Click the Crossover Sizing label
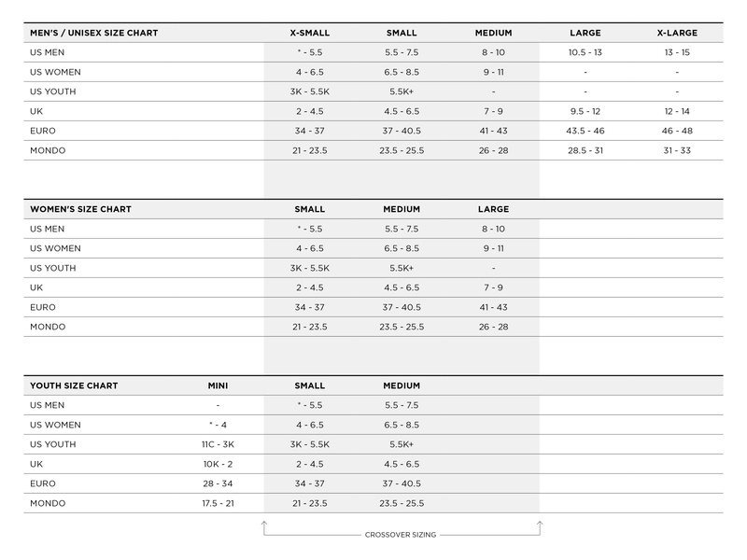Screen dimensions: 747x560 point(401,535)
